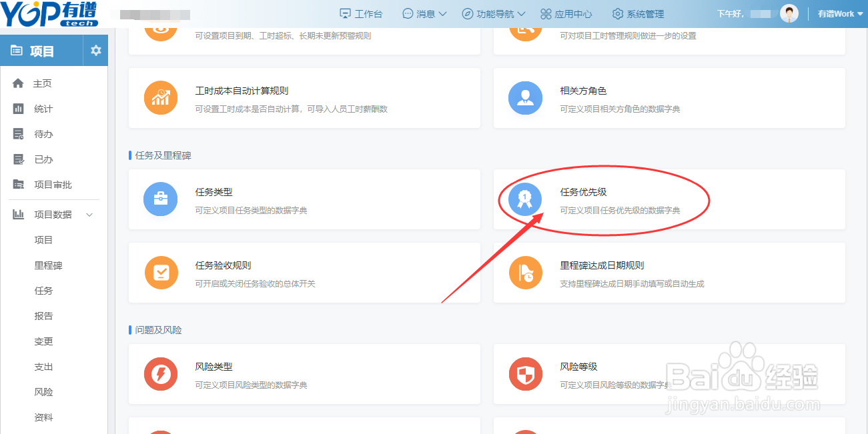This screenshot has width=868, height=434.
Task: Click the 里程碑达成日期规则 flag icon
Action: 525,273
